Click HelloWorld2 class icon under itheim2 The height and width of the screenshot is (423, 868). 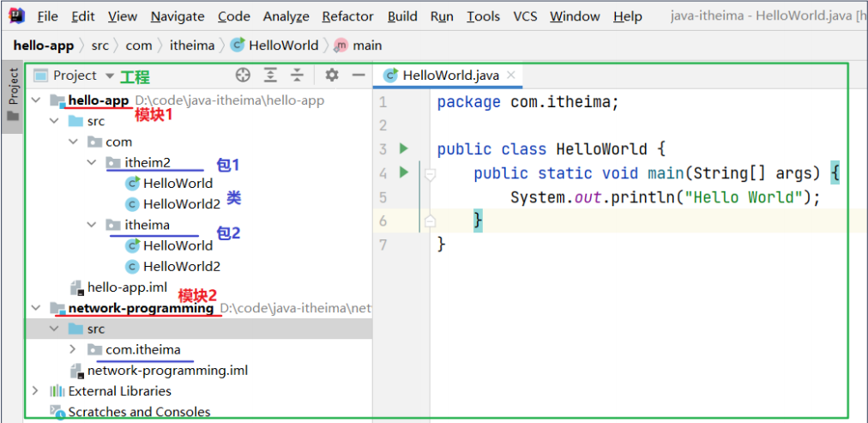(x=132, y=204)
